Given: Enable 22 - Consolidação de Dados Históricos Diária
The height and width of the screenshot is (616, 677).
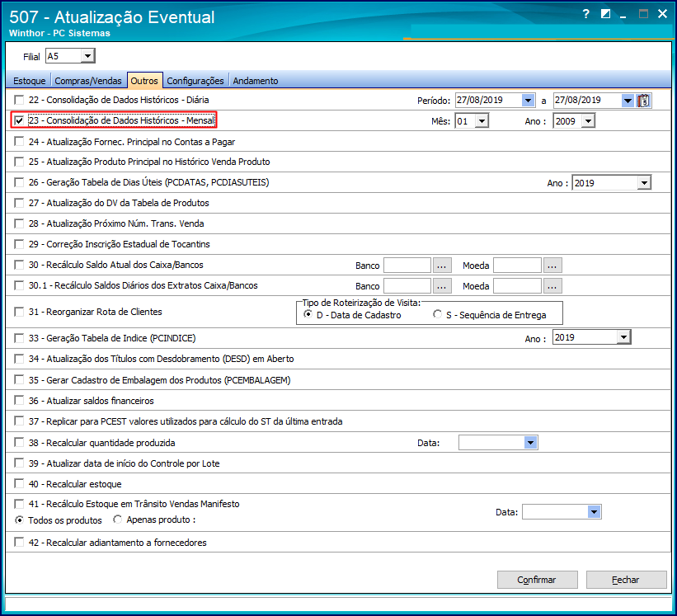Looking at the screenshot, I should (19, 100).
